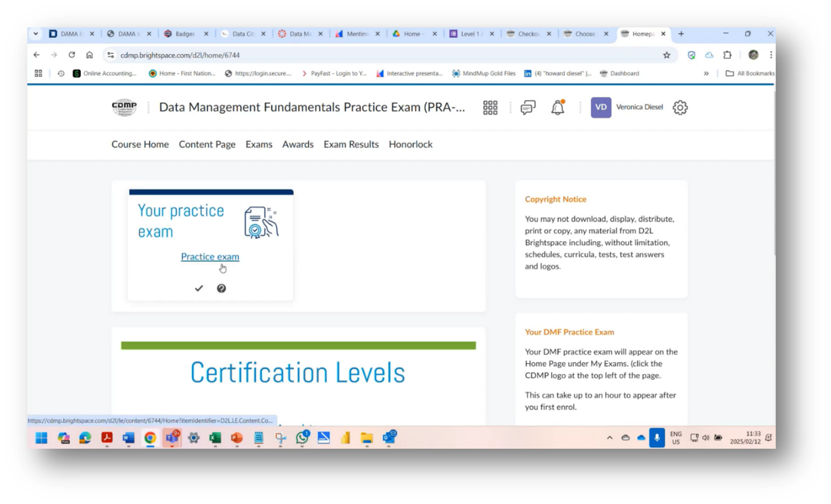Viewport: 831px width, 504px height.
Task: Open the All Bookmarks folder
Action: click(x=750, y=73)
